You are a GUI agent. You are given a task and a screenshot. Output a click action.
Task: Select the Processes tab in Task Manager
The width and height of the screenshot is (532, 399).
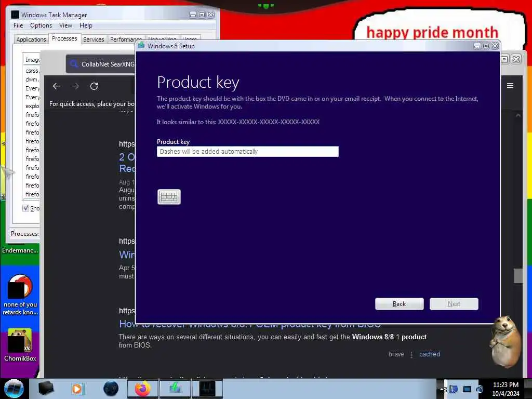[64, 38]
